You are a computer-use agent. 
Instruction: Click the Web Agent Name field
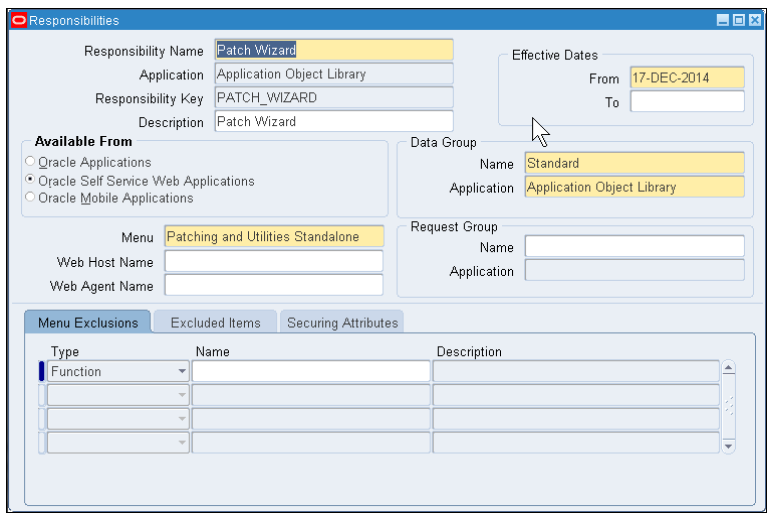coord(274,285)
